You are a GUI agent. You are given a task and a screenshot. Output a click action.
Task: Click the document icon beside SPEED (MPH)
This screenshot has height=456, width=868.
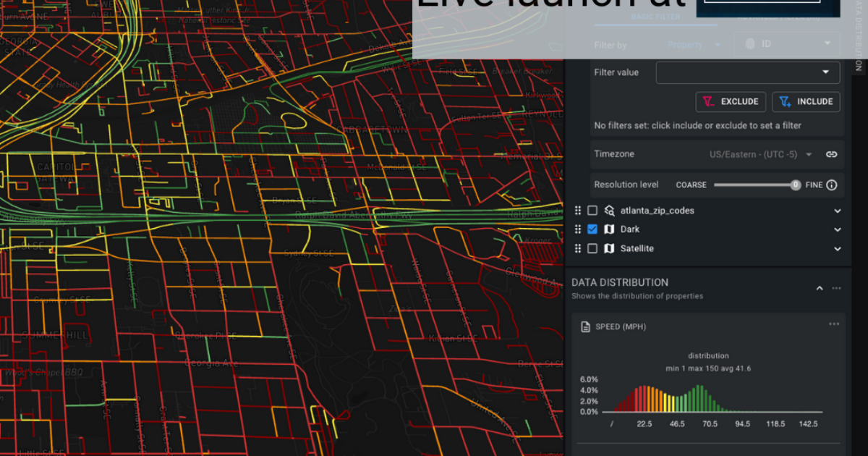pyautogui.click(x=587, y=326)
